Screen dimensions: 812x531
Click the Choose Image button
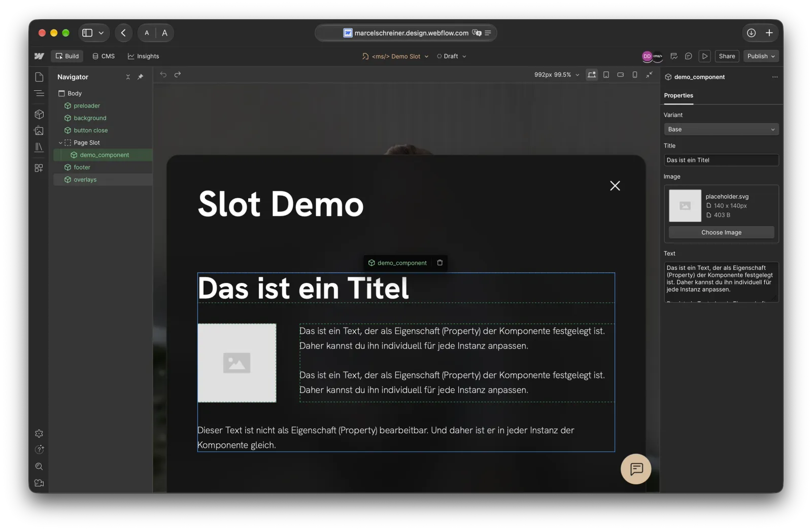(721, 232)
